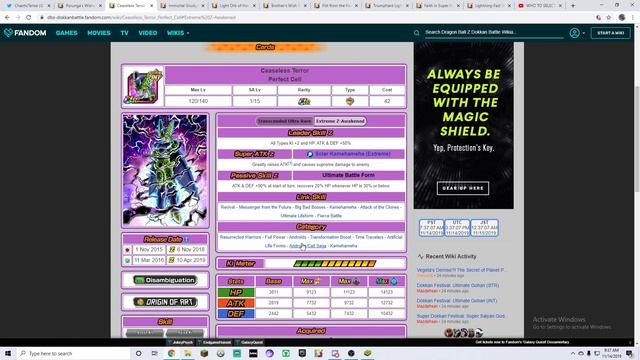Screen dimensions: 640x360
Task: Click the browser forward arrow
Action: 18,18
